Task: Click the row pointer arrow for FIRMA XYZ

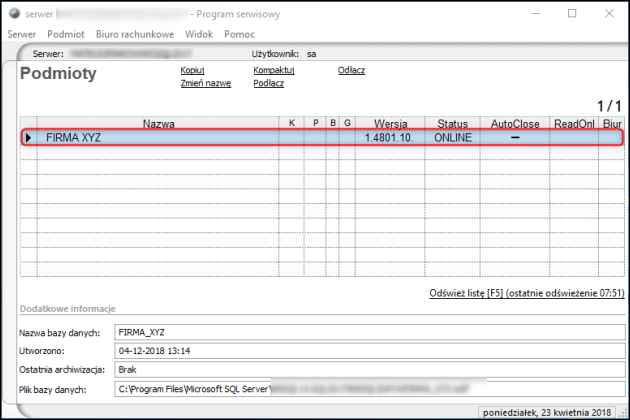Action: [29, 137]
